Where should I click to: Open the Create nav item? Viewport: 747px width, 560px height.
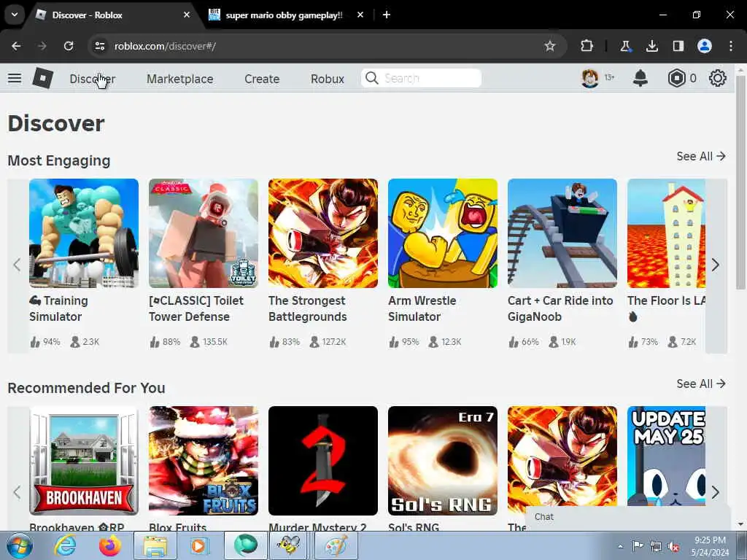pos(262,79)
